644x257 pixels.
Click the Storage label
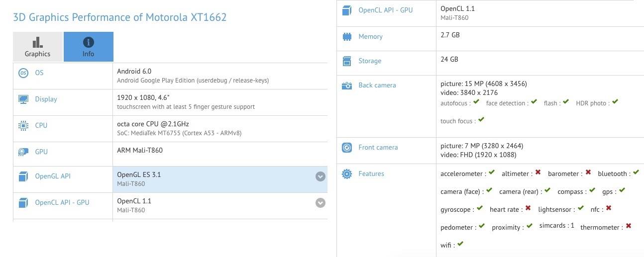click(x=370, y=61)
